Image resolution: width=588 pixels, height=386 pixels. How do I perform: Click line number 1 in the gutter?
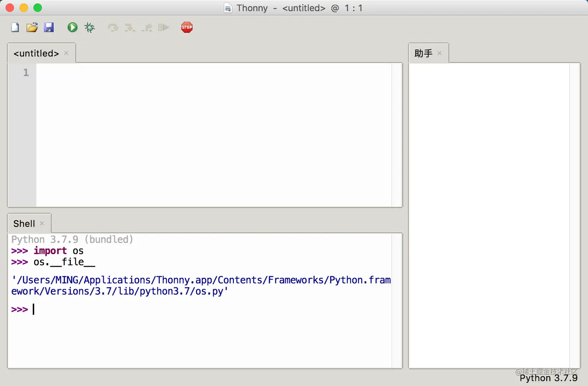[x=26, y=73]
